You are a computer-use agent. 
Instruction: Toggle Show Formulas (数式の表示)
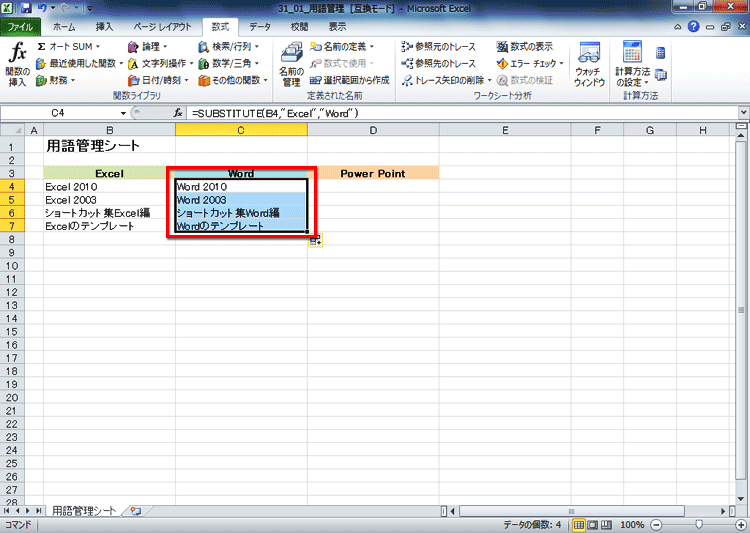525,46
